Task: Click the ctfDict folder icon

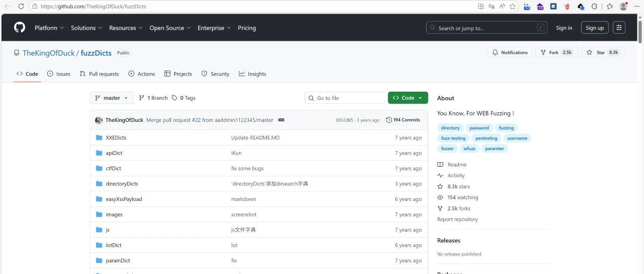Action: 99,168
